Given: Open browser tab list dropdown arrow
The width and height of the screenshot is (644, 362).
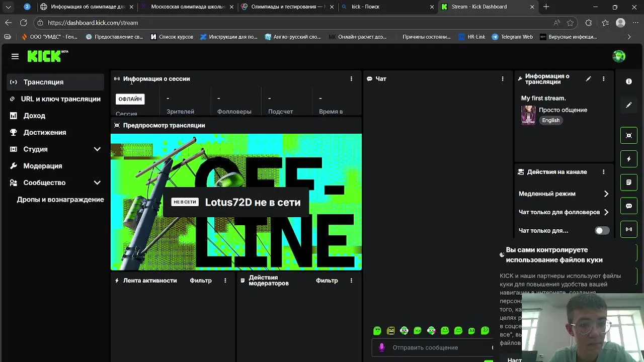Looking at the screenshot, I should point(8,7).
